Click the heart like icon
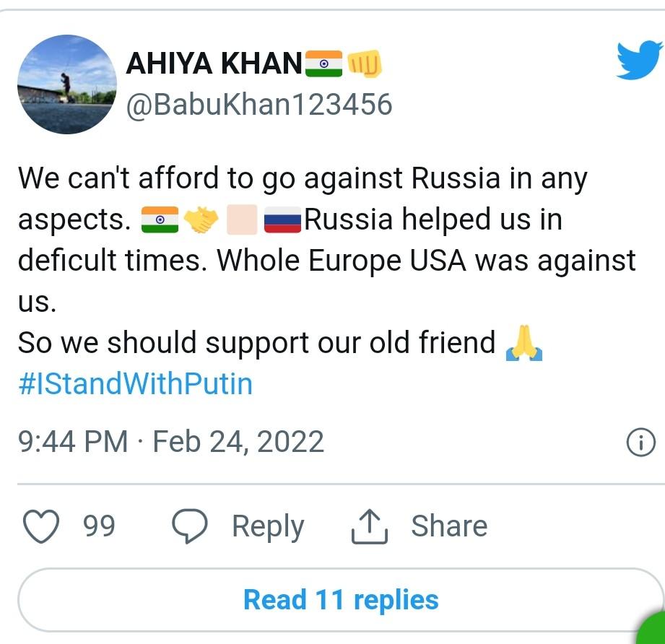The image size is (665, 644). pyautogui.click(x=41, y=526)
